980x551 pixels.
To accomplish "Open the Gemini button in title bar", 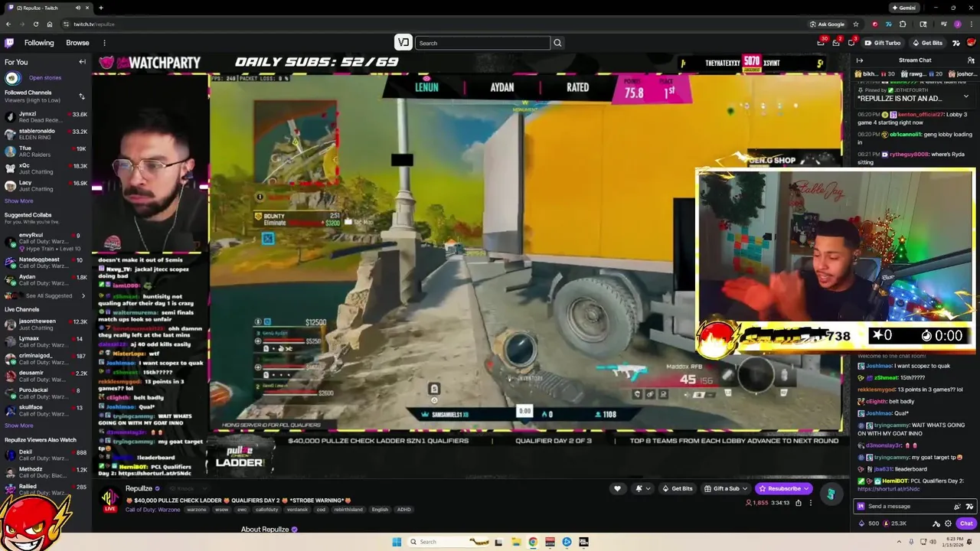I will point(903,8).
